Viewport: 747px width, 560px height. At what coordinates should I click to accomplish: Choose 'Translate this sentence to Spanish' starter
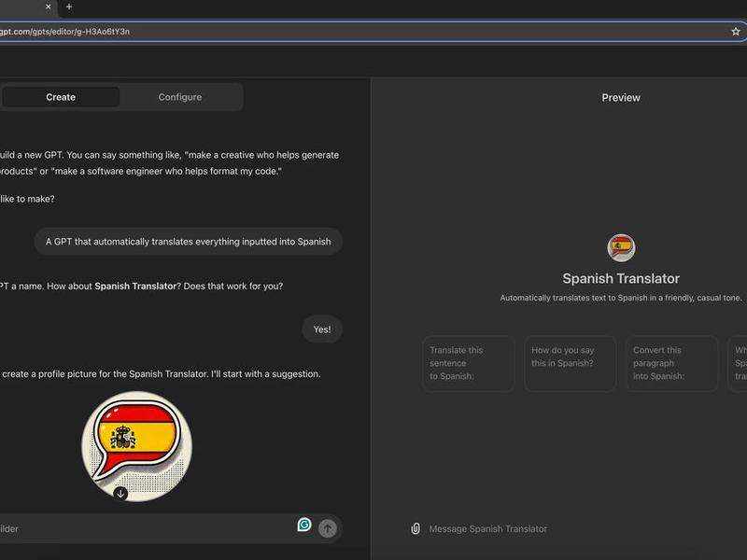pos(469,363)
